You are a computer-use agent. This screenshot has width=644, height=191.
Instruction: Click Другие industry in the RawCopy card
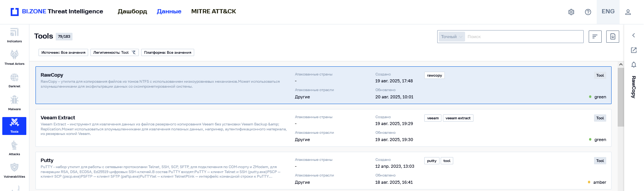tap(303, 97)
